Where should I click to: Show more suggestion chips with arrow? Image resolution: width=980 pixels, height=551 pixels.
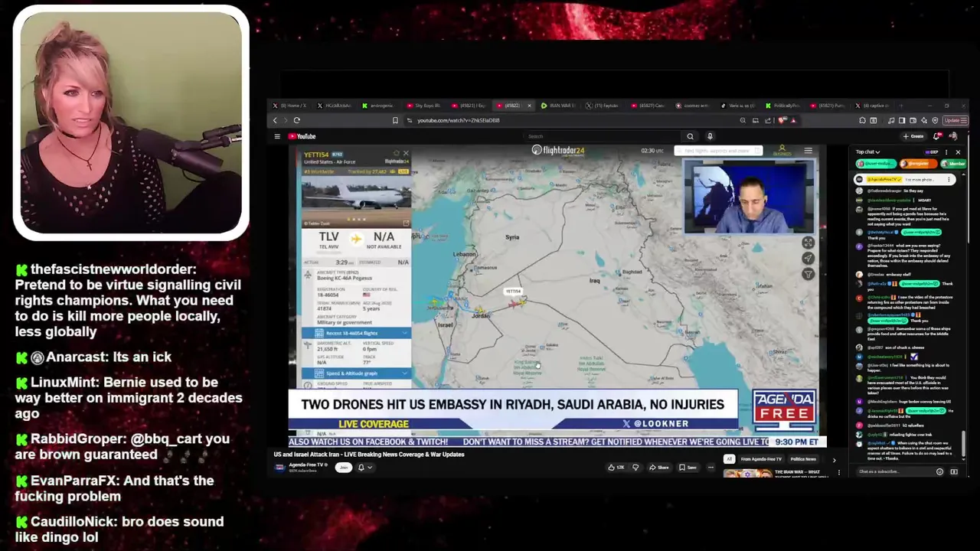(834, 460)
